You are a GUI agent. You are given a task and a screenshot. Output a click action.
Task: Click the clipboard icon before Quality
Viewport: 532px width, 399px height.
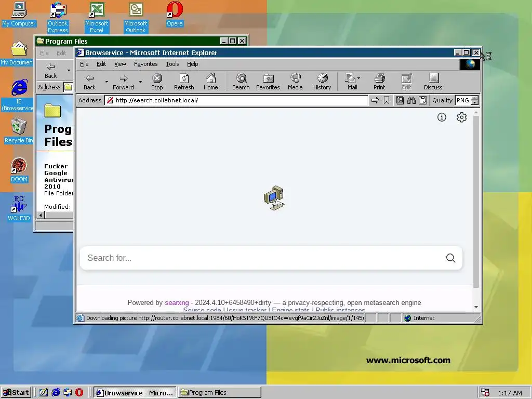click(423, 100)
